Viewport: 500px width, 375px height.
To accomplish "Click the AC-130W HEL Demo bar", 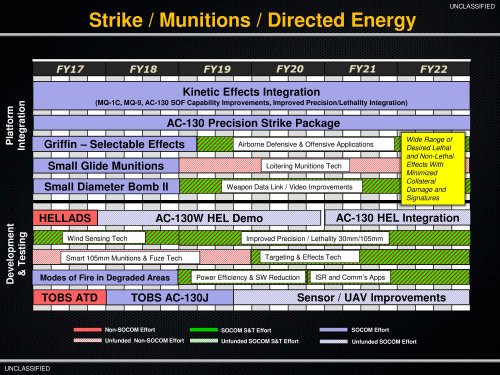I will pos(209,218).
